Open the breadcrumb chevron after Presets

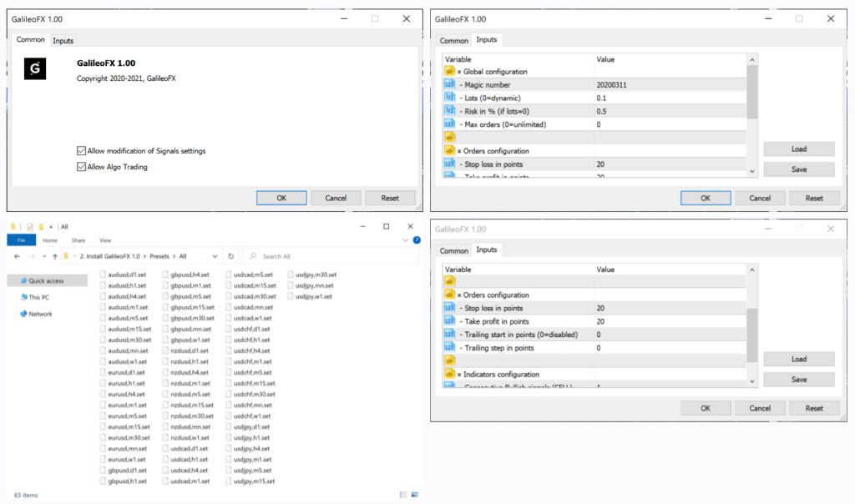coord(175,256)
